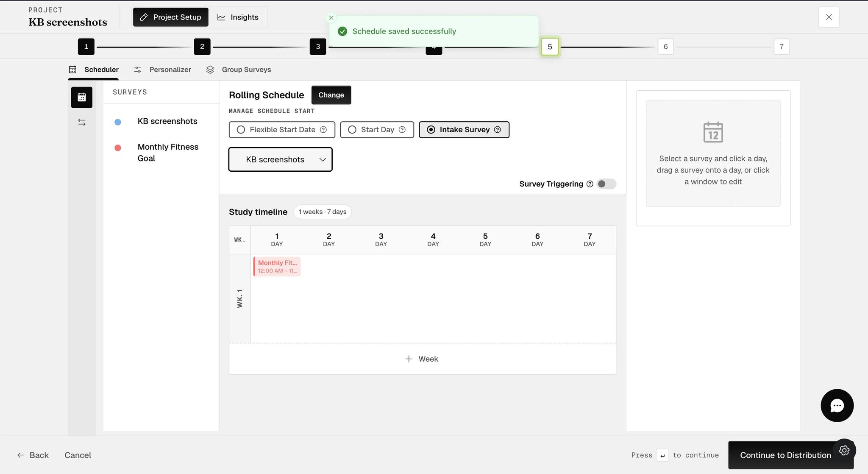Image resolution: width=868 pixels, height=474 pixels.
Task: Open the calendar view in the left sidebar
Action: [82, 97]
